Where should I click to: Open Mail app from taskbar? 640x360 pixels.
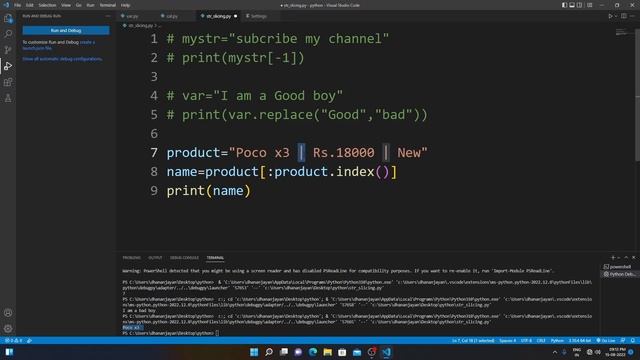tap(357, 352)
